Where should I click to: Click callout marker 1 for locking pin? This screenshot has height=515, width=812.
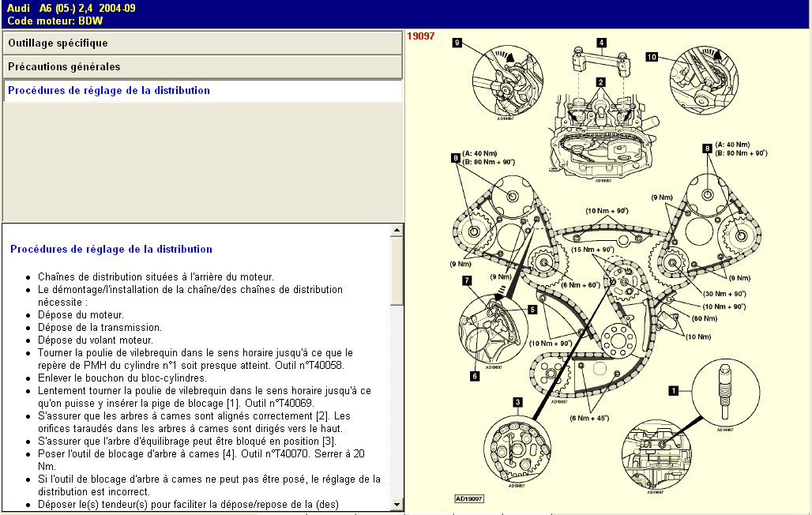[674, 389]
